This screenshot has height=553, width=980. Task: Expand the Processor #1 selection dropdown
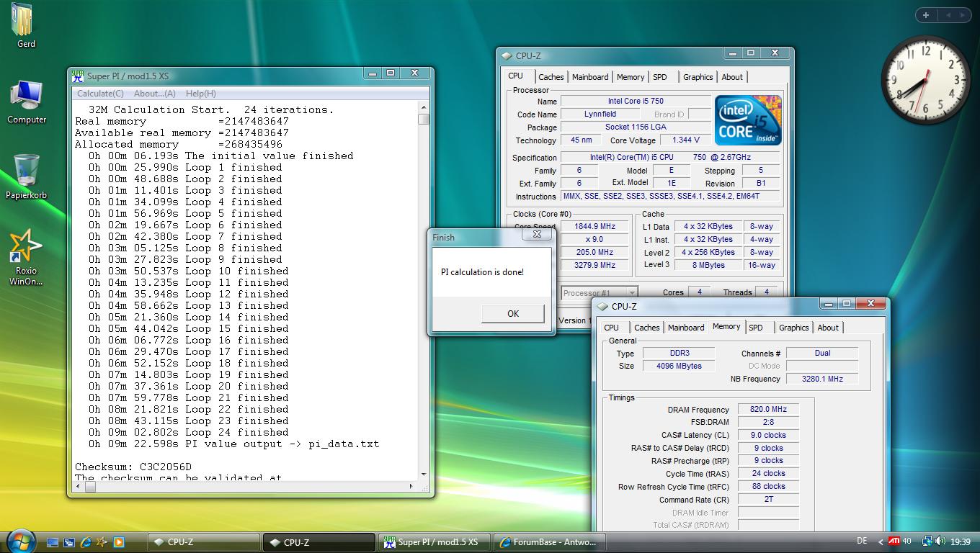click(x=631, y=293)
